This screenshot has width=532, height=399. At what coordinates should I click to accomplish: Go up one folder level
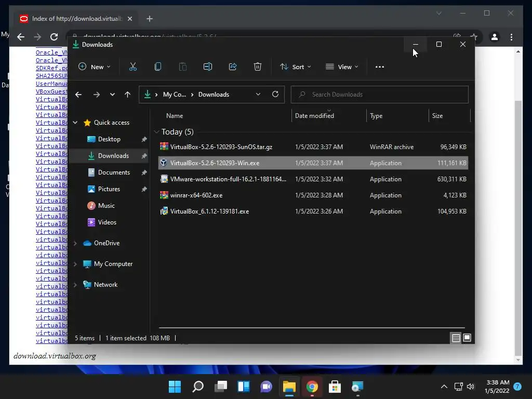pyautogui.click(x=128, y=95)
